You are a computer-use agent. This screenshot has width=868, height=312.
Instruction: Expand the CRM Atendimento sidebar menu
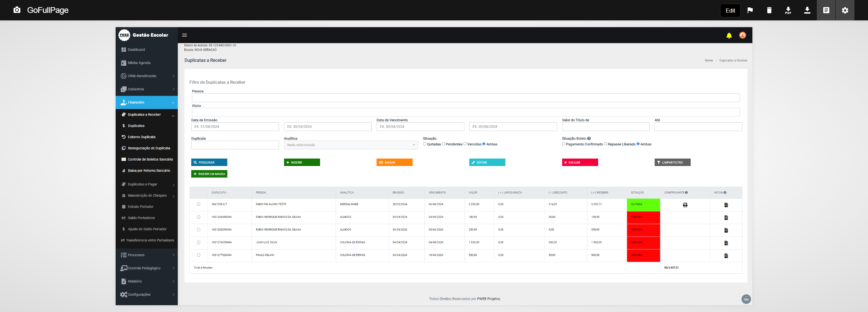tap(146, 76)
